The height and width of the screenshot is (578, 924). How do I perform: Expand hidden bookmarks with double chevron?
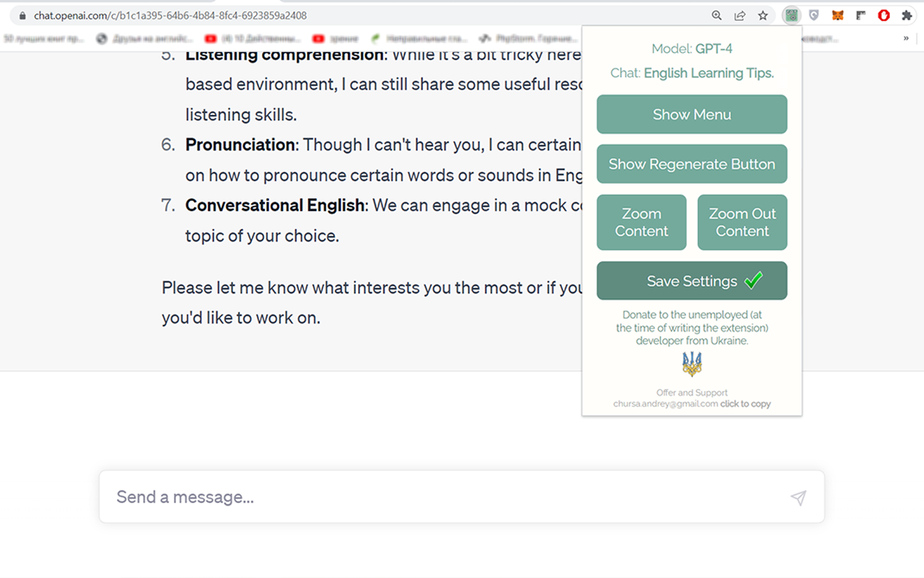point(906,38)
